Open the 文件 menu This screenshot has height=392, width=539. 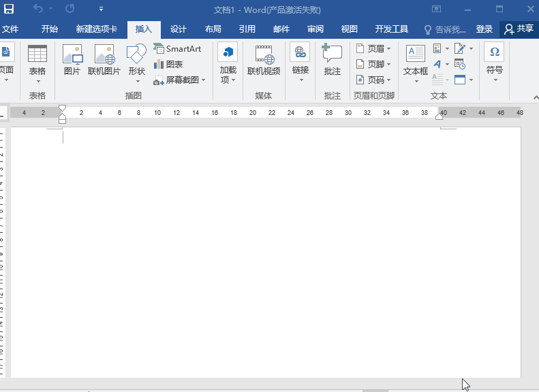coord(10,29)
